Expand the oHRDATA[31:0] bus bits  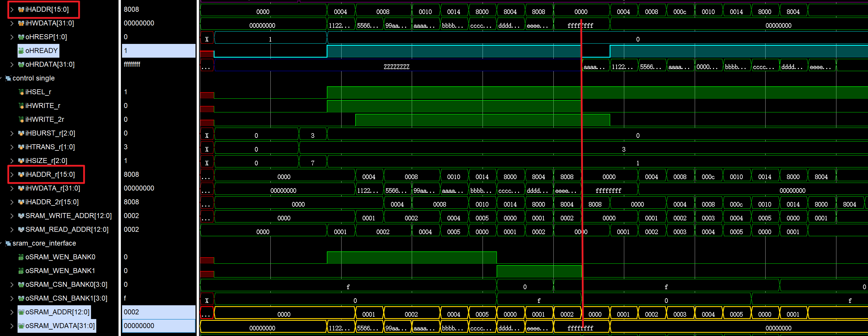[x=12, y=64]
